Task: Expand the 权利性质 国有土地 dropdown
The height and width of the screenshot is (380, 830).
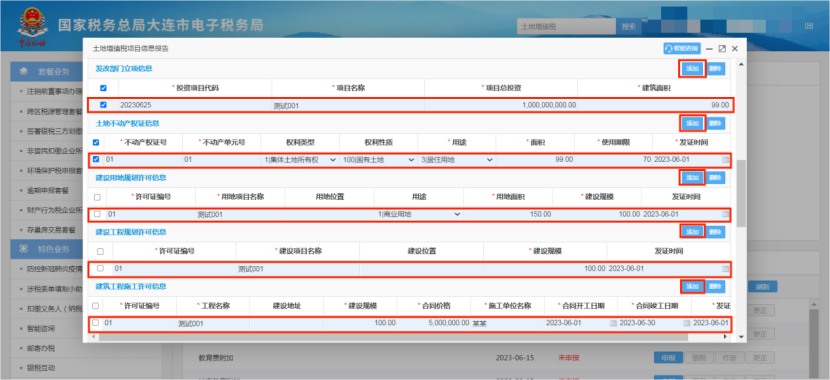Action: pyautogui.click(x=378, y=159)
